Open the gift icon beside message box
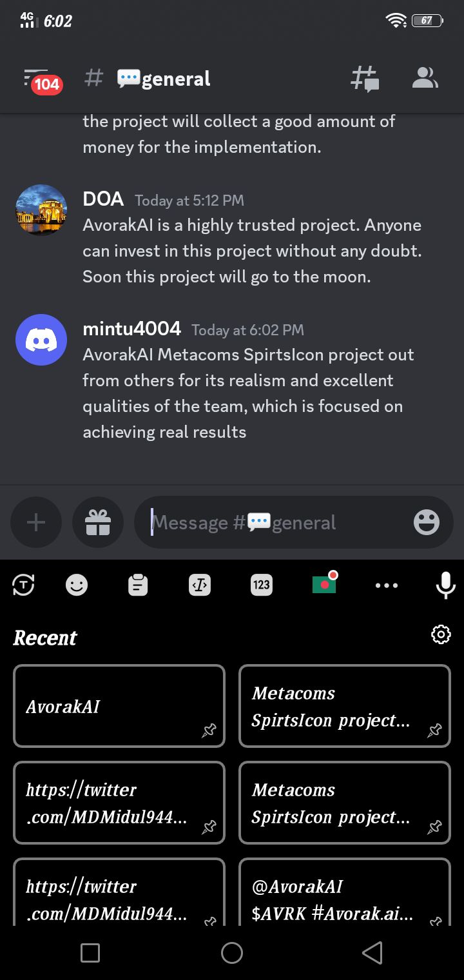This screenshot has height=980, width=464. 98,522
